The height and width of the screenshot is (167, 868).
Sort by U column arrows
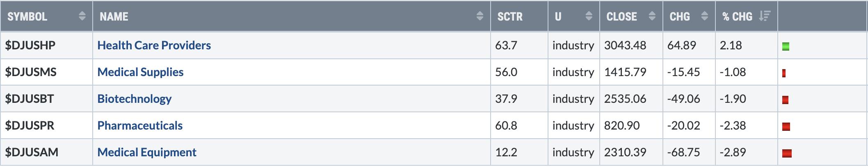click(589, 16)
